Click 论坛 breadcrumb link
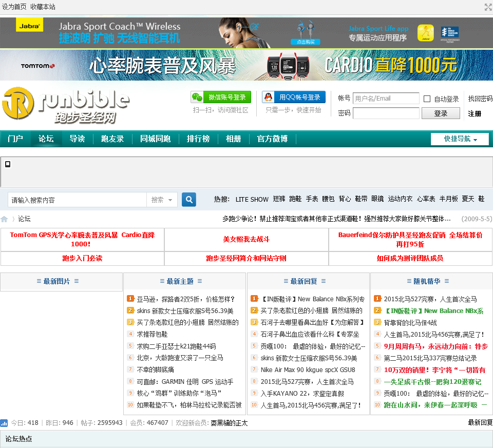 (x=24, y=219)
